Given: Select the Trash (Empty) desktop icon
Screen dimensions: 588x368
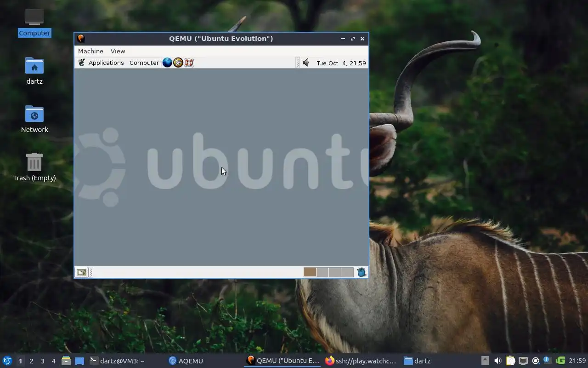Looking at the screenshot, I should click(34, 167).
